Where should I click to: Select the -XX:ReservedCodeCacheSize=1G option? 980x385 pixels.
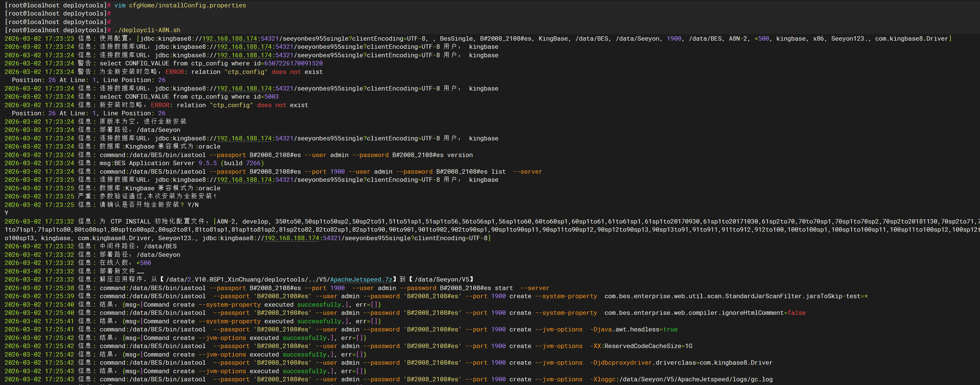(x=641, y=346)
